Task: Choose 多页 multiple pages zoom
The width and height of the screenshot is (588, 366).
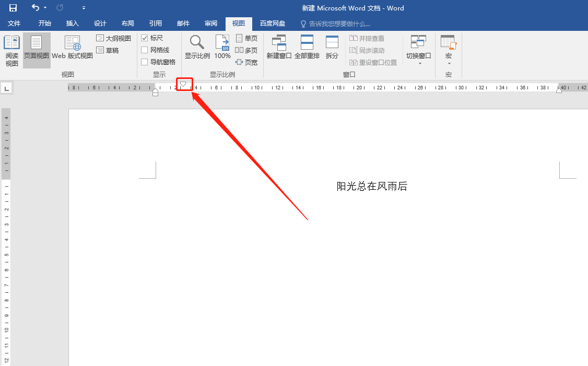Action: pos(246,50)
